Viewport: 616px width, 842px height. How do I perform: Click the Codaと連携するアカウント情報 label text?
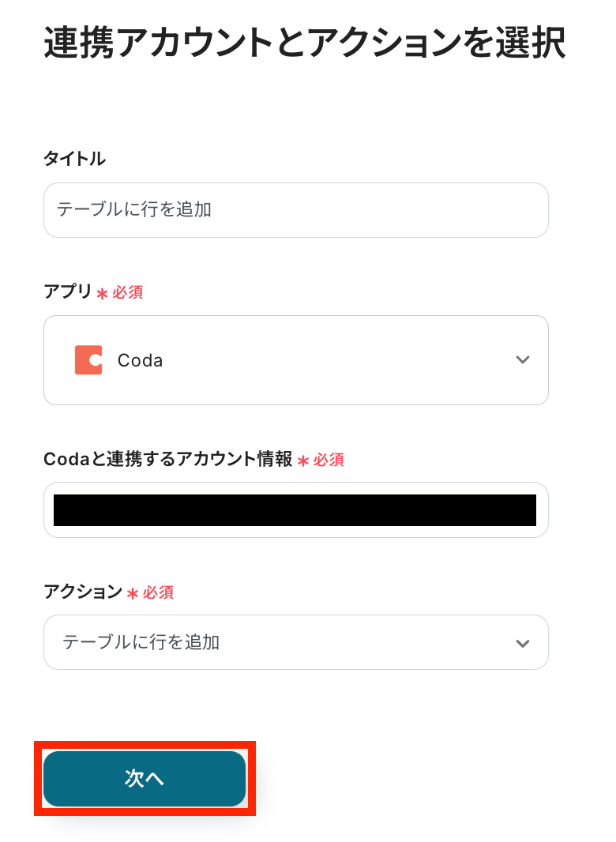(168, 459)
